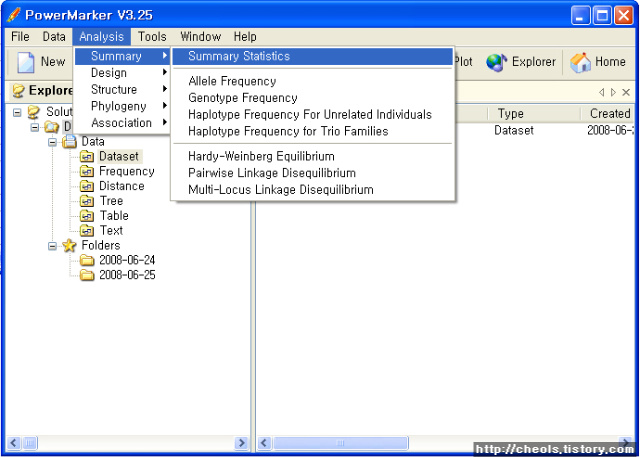Image resolution: width=640 pixels, height=457 pixels.
Task: Select the Frequency tree item
Action: [127, 171]
